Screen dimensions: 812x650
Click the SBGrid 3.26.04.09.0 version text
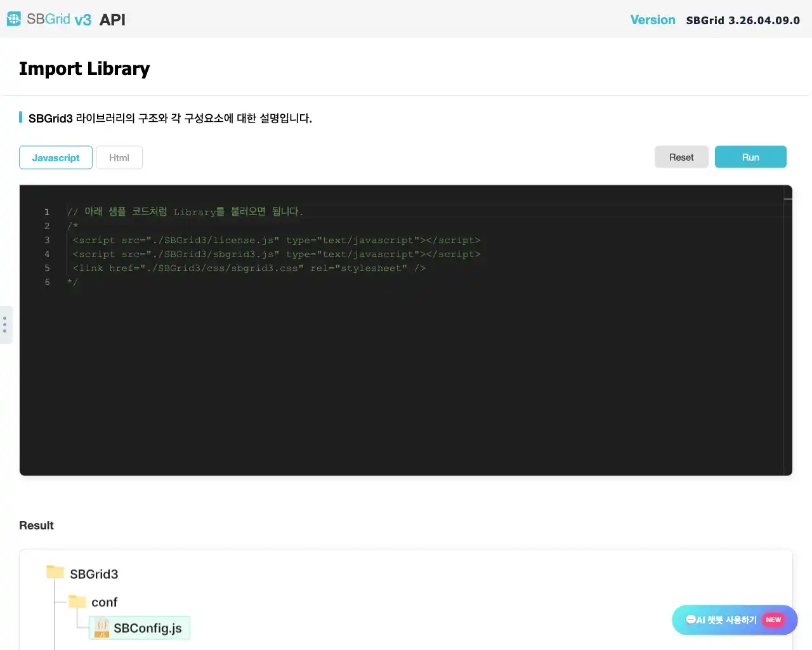tap(743, 20)
